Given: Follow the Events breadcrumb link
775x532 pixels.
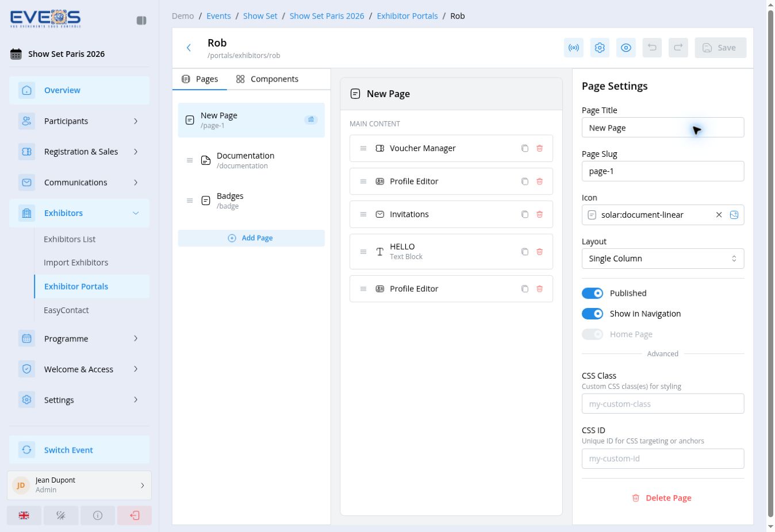Looking at the screenshot, I should coord(218,16).
